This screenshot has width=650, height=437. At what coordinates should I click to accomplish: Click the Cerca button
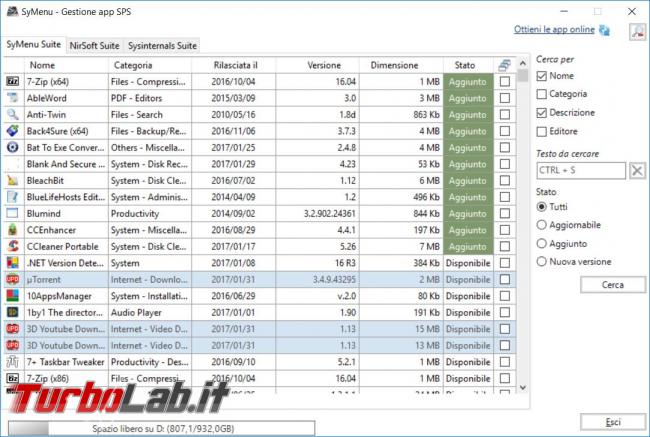tap(613, 285)
